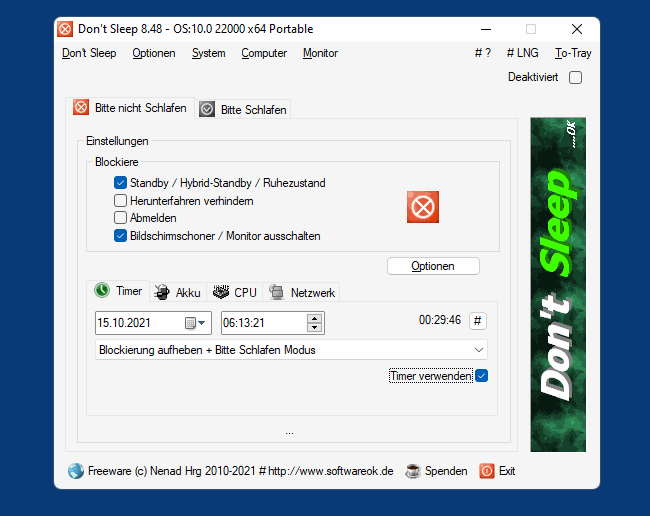
Task: Toggle the Timer verwenden checkbox
Action: pos(482,376)
